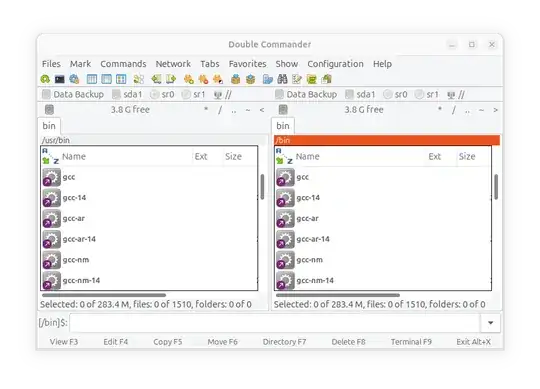Select sr1 drive in left panel
Image resolution: width=540 pixels, height=389 pixels.
click(194, 94)
